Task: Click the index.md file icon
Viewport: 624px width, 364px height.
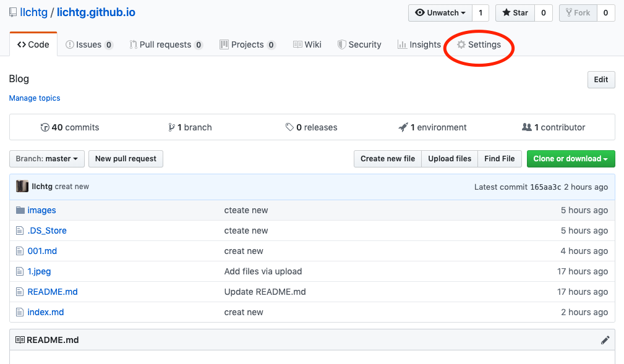Action: tap(20, 312)
